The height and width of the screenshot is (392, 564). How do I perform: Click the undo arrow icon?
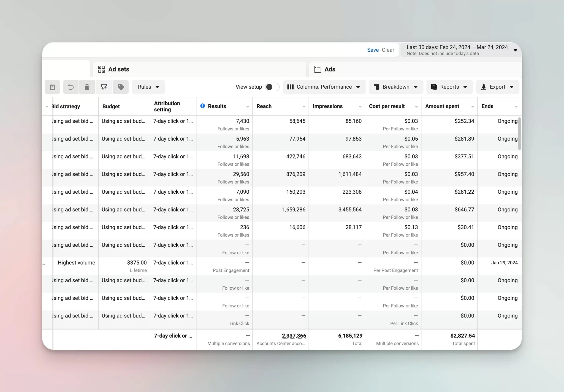coord(71,87)
